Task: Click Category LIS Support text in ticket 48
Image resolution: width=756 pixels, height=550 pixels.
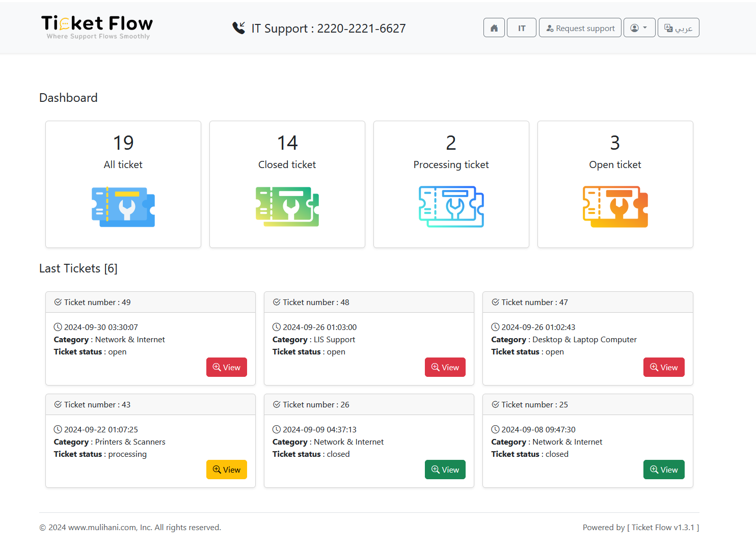Action: 314,340
